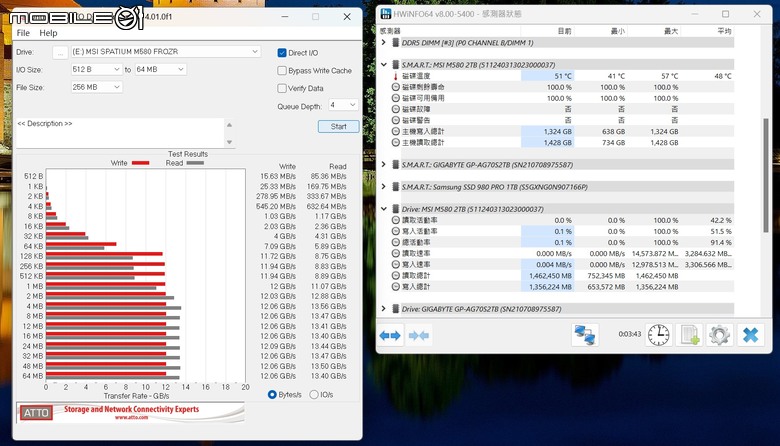The width and height of the screenshot is (780, 446).
Task: Click the blue X close sensors icon
Action: [750, 335]
